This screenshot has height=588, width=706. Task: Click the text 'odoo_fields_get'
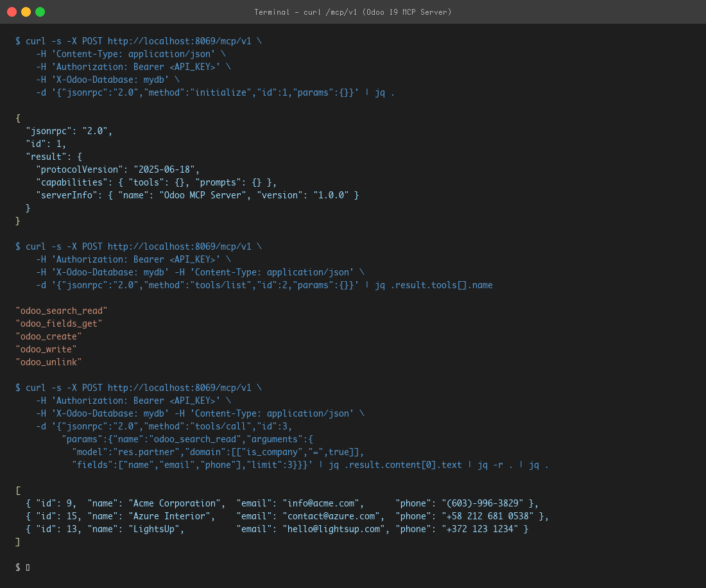(59, 324)
